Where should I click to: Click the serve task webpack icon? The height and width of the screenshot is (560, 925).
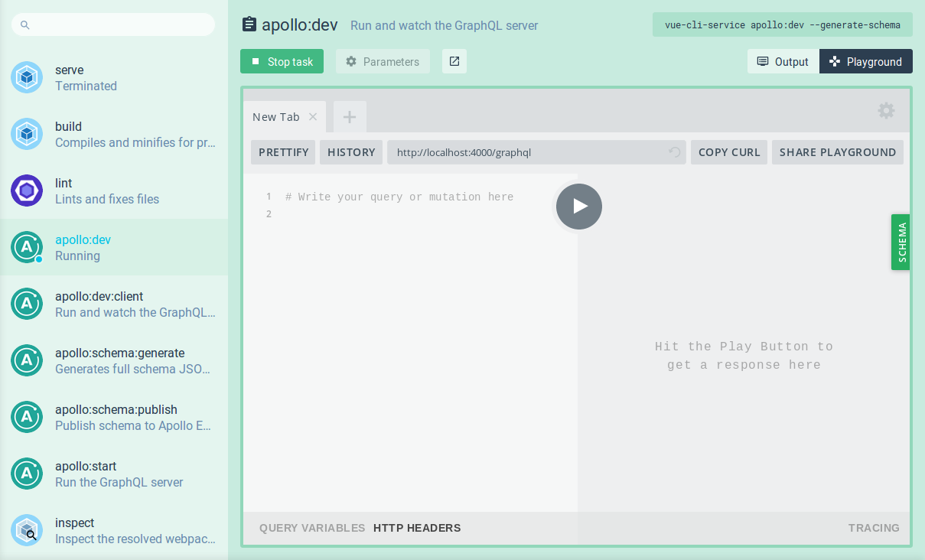click(x=27, y=77)
